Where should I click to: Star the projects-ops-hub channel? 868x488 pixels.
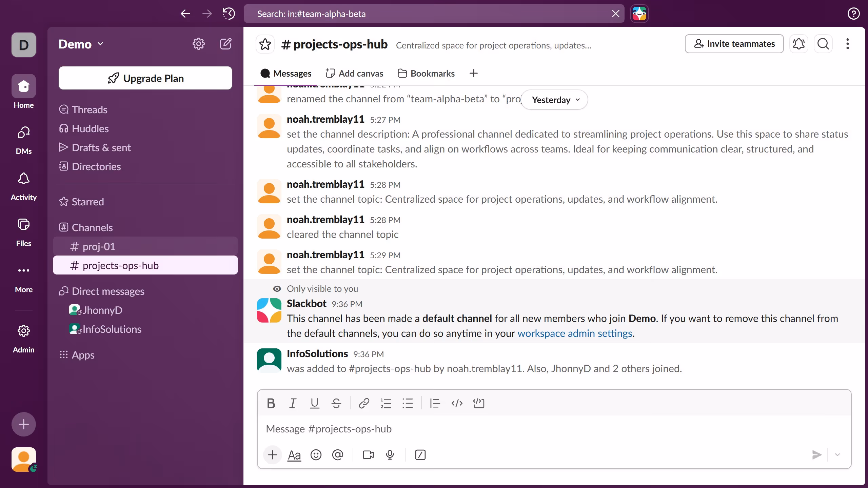[265, 44]
